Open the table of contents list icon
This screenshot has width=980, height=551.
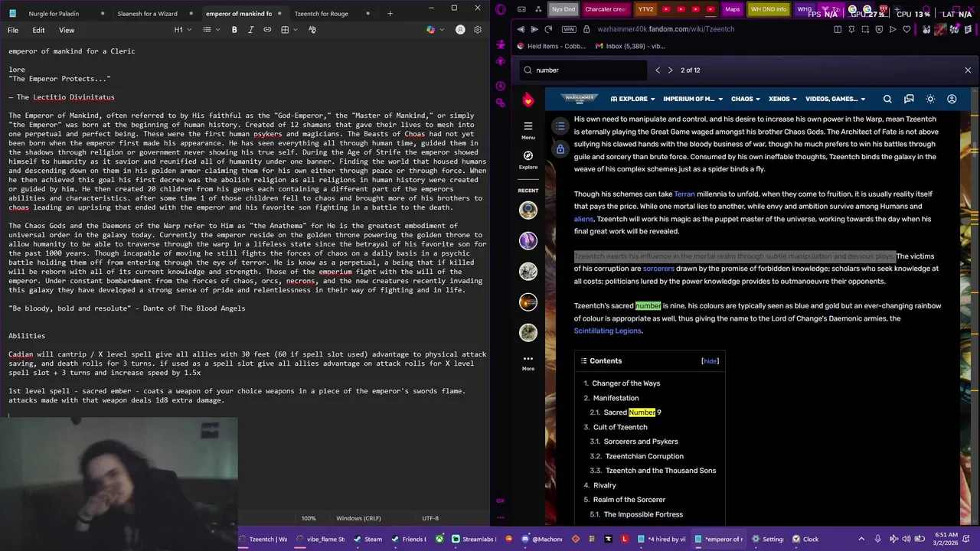coord(560,126)
